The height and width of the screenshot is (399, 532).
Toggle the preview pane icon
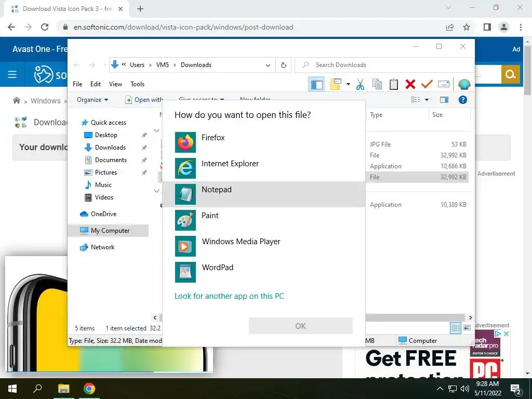click(444, 100)
